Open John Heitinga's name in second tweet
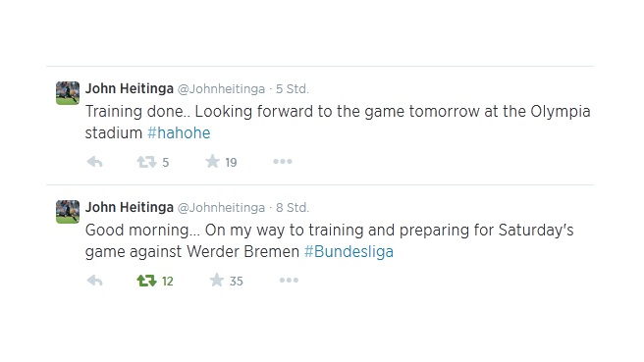This screenshot has width=644, height=362. point(130,207)
